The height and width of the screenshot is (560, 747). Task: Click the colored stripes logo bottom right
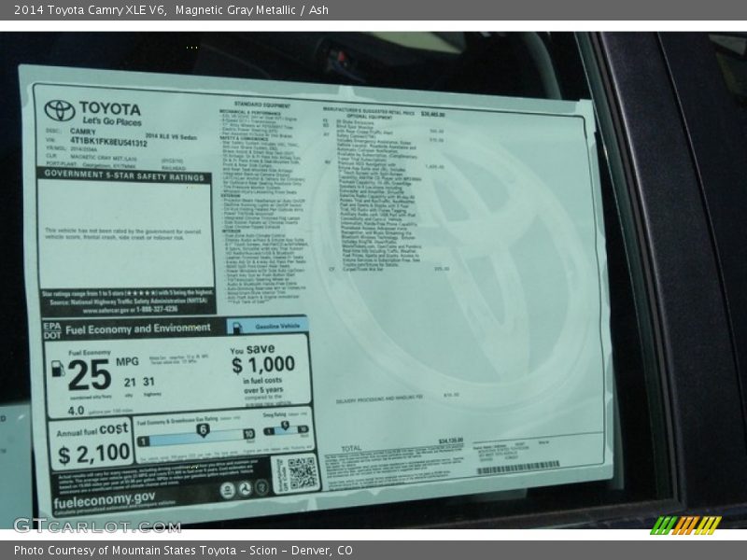(x=685, y=525)
